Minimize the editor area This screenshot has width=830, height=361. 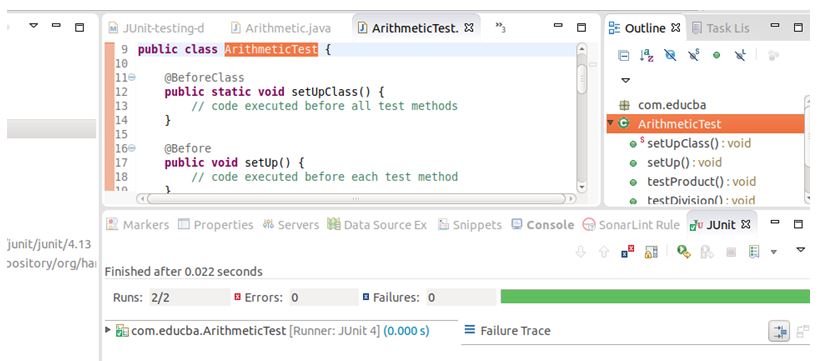(558, 26)
